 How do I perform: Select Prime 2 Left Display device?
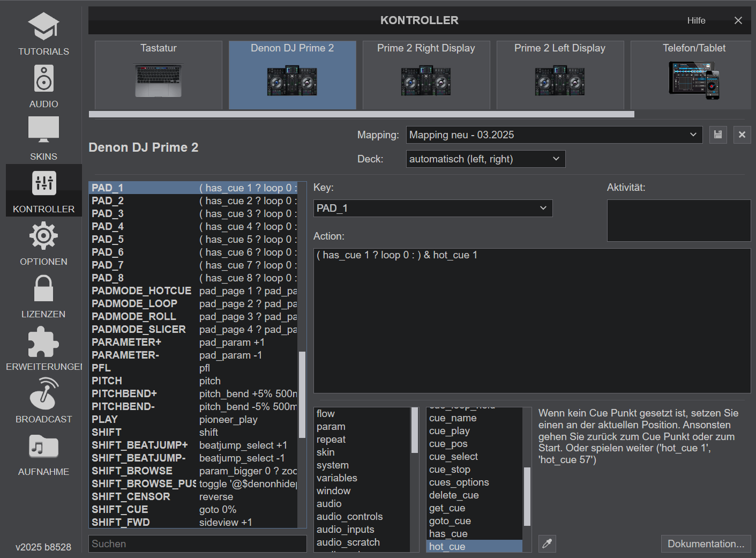point(560,75)
